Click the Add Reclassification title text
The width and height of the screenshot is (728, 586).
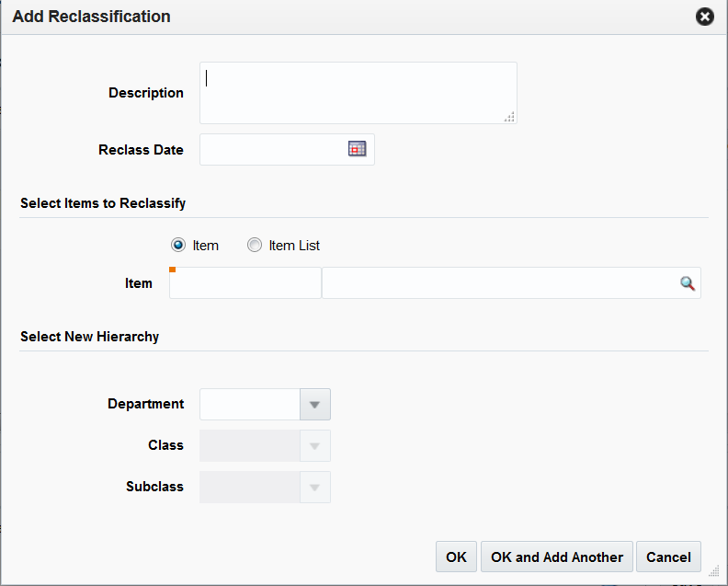click(92, 17)
